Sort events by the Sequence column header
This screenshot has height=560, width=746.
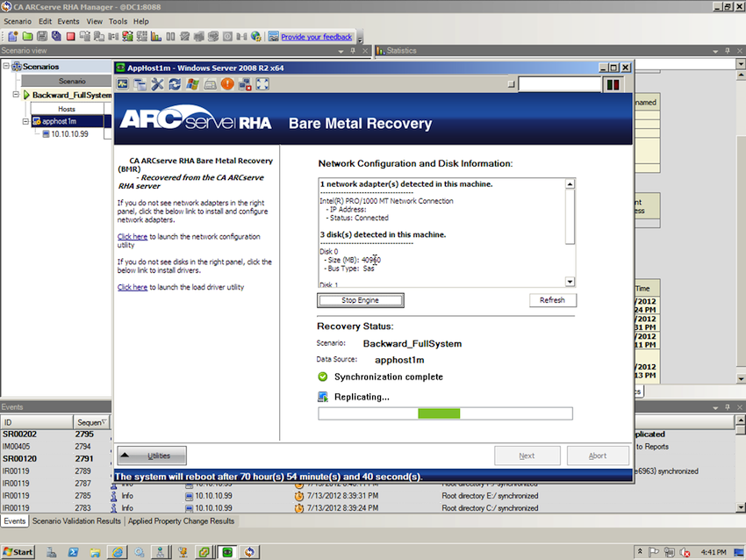(x=91, y=422)
